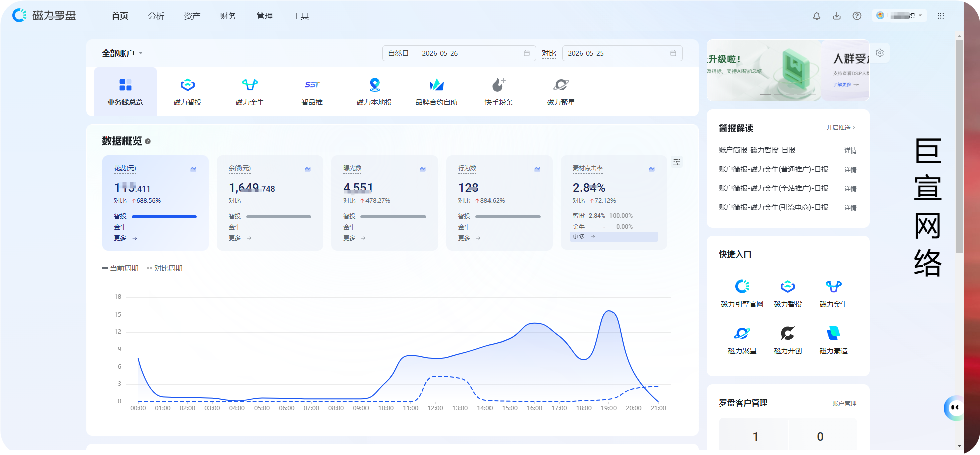The width and height of the screenshot is (980, 455).
Task: Click 开启推送 link
Action: tap(841, 128)
